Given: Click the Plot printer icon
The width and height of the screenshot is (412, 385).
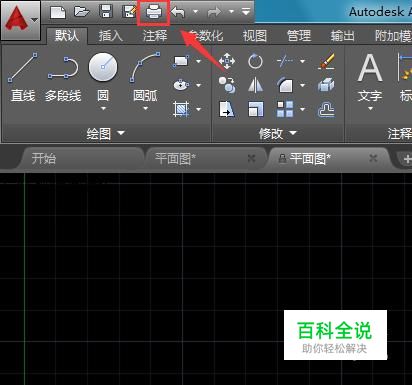Looking at the screenshot, I should click(x=154, y=12).
